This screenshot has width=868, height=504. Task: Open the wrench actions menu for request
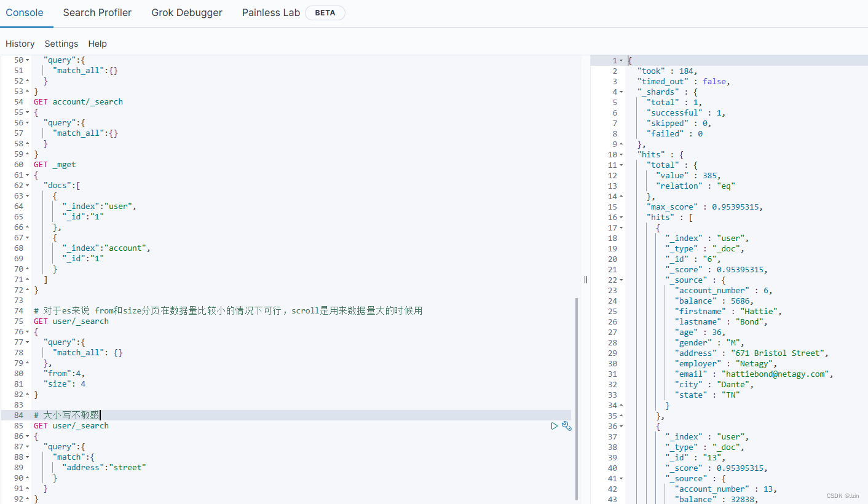[567, 426]
